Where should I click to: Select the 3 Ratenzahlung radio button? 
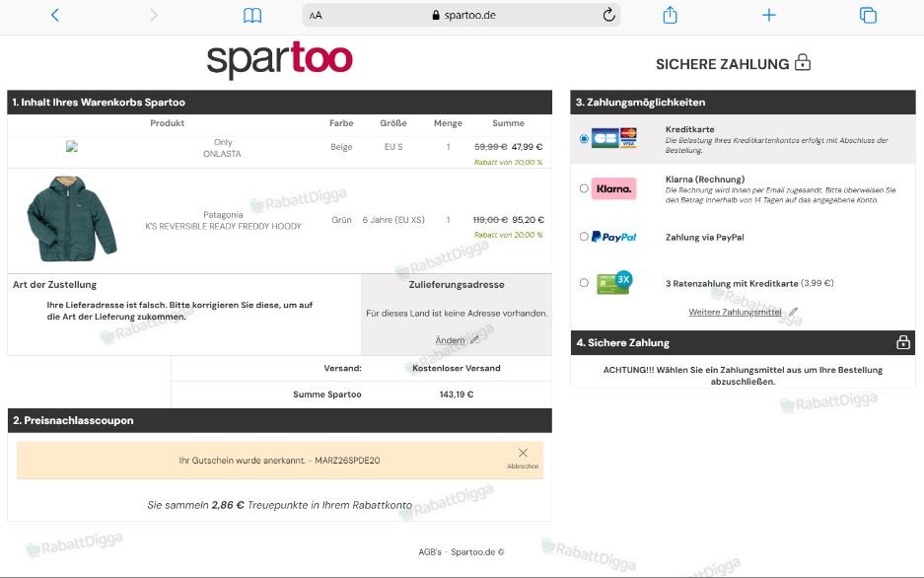[584, 283]
